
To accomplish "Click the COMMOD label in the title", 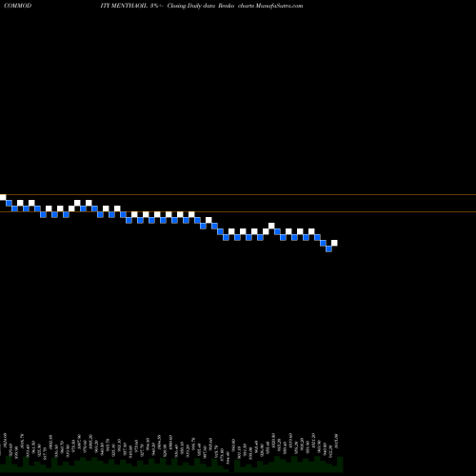I will pos(18,6).
